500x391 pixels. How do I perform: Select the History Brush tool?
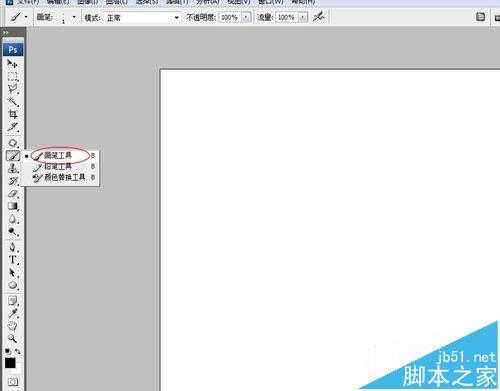[x=13, y=181]
